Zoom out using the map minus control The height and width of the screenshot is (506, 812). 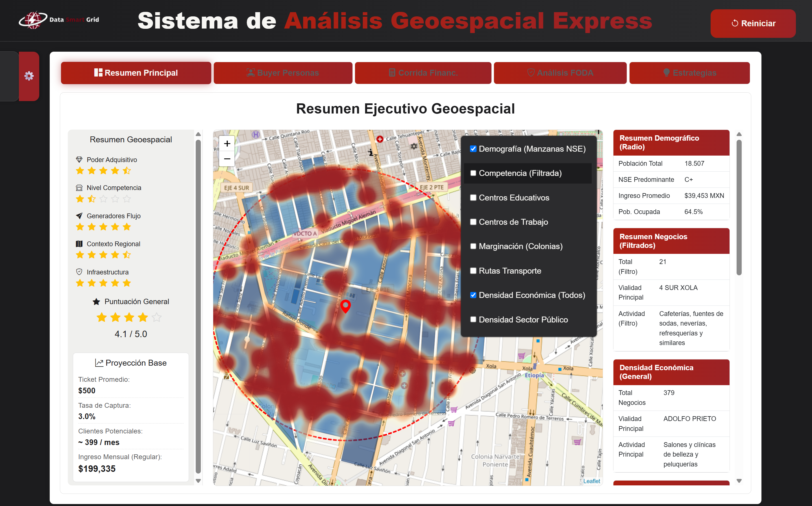click(227, 159)
